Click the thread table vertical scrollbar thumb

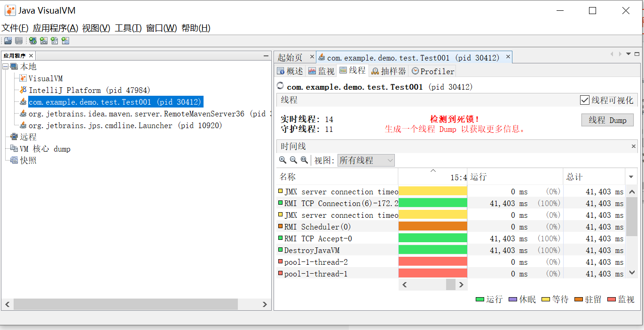[x=632, y=216]
